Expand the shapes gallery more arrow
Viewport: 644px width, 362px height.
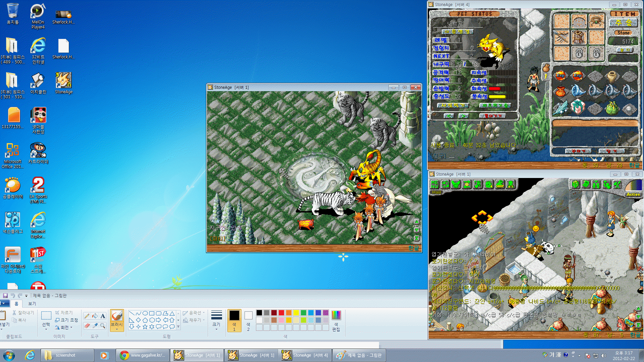pos(178,326)
